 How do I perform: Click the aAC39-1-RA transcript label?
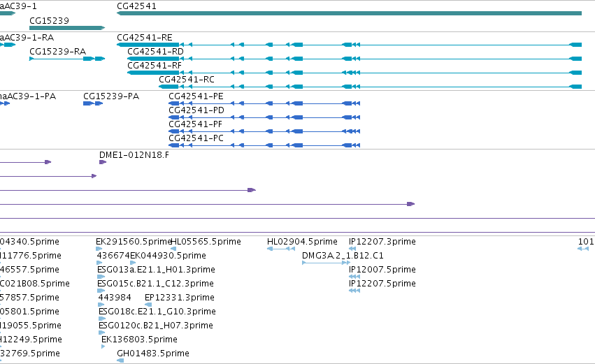(27, 38)
